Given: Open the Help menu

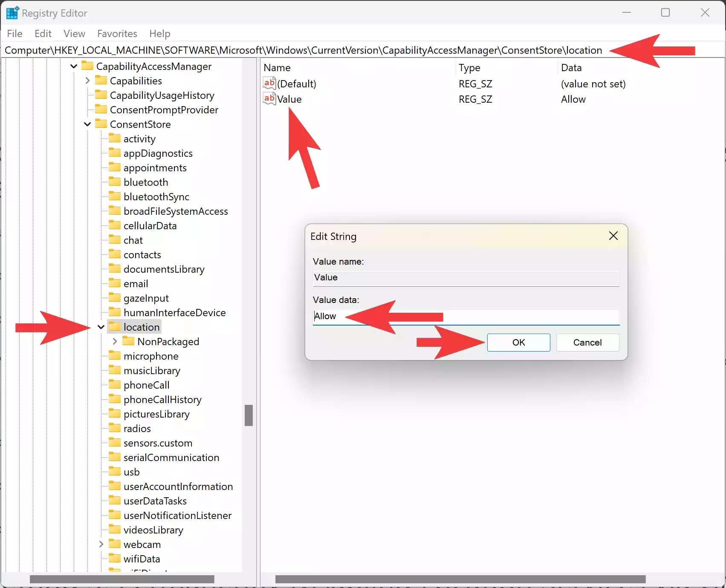Looking at the screenshot, I should (160, 34).
